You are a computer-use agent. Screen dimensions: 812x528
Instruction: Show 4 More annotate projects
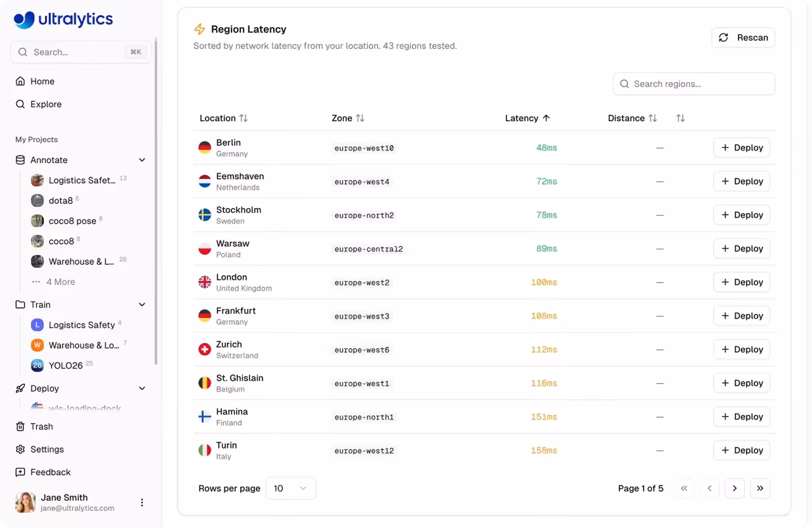tap(53, 282)
